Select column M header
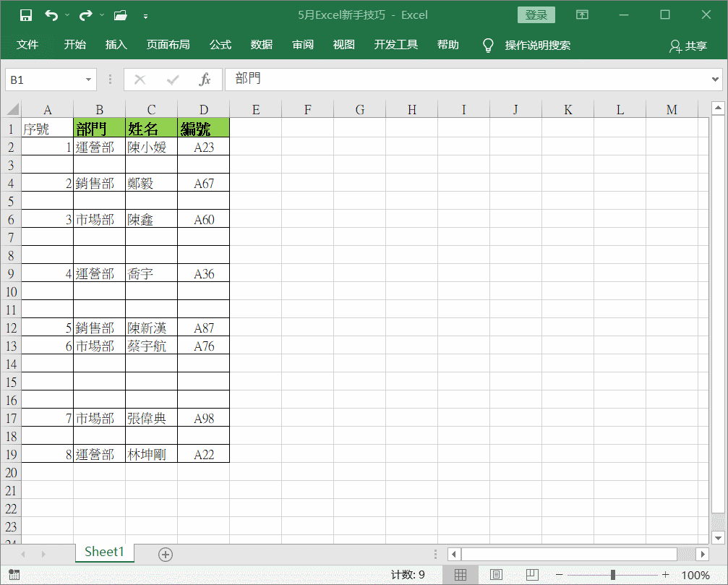The height and width of the screenshot is (585, 728). click(672, 110)
